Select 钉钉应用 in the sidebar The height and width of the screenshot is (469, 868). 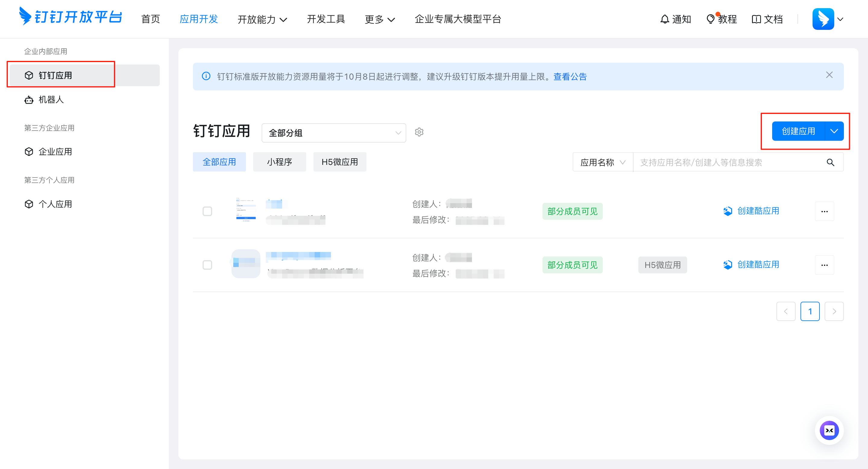click(x=84, y=75)
